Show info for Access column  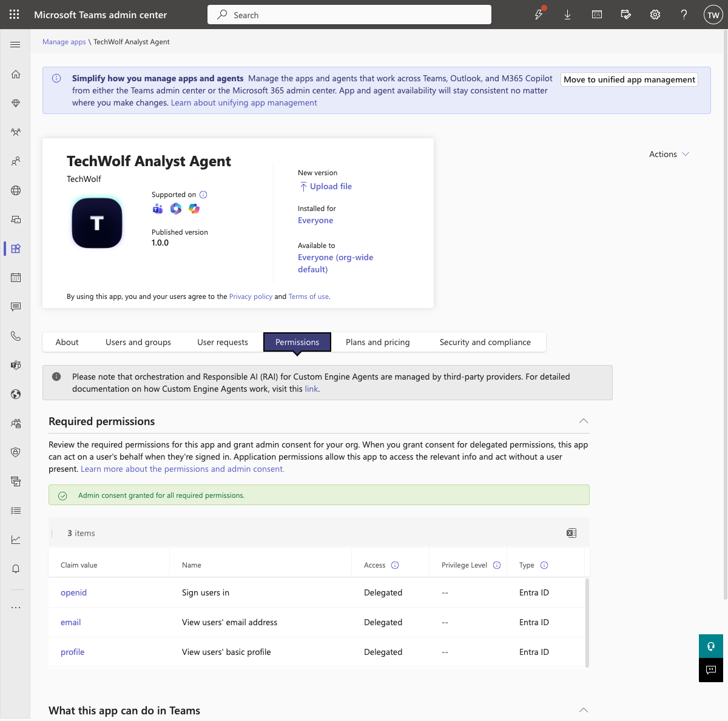395,565
